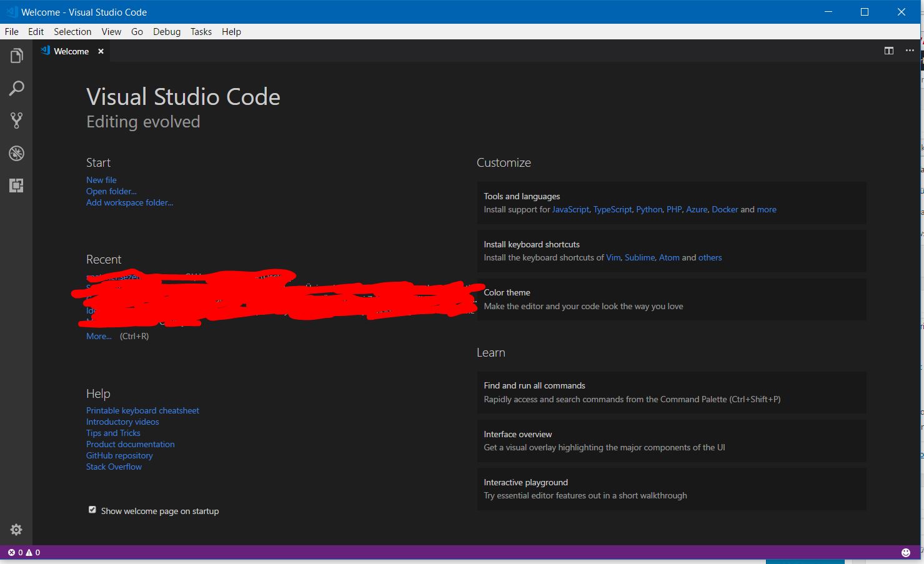Open the Debug view in activity bar
Screen dimensions: 924x564
point(16,153)
